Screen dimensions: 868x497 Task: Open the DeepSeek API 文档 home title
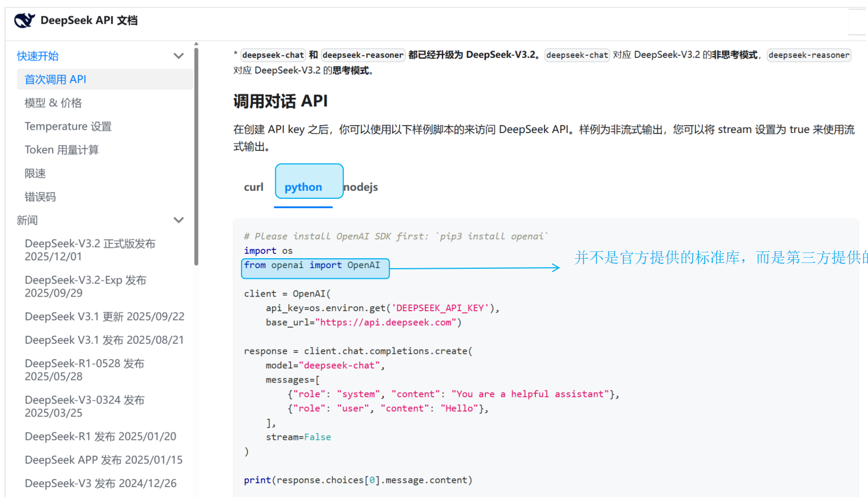pos(89,21)
